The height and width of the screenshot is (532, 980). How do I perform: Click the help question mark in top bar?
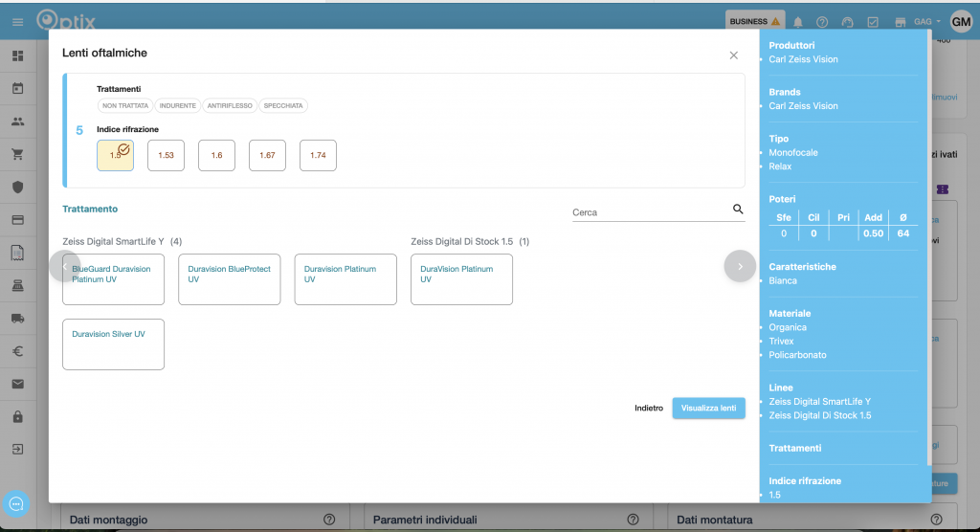click(x=822, y=21)
